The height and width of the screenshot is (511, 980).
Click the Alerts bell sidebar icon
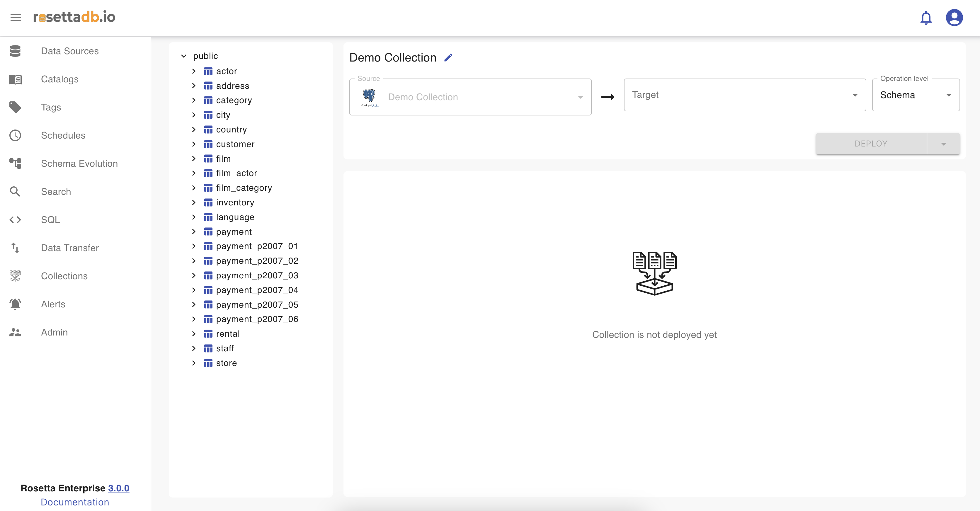point(15,304)
